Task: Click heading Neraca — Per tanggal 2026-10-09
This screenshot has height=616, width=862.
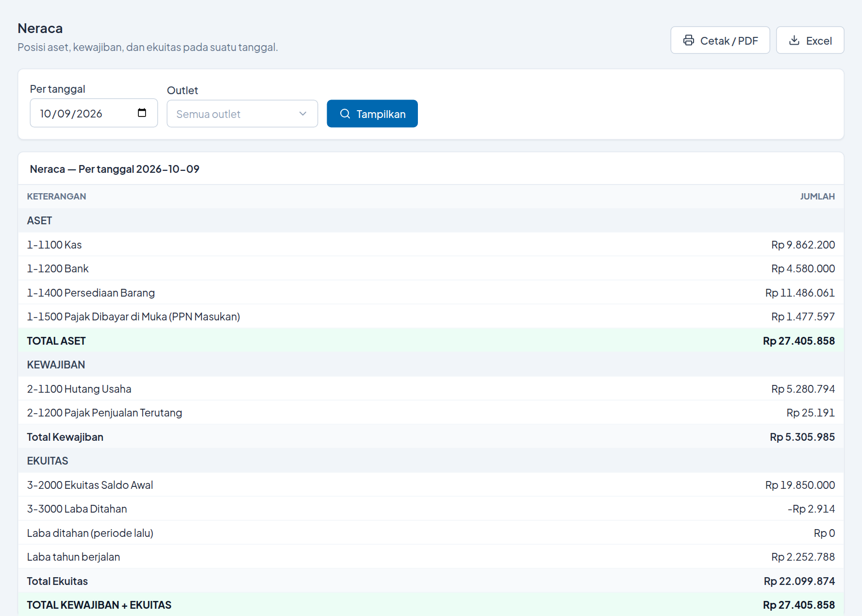Action: (x=115, y=169)
